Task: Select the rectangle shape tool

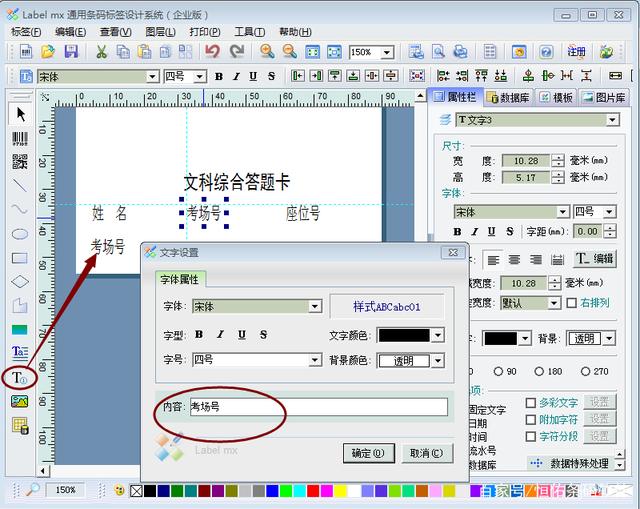Action: [20, 258]
